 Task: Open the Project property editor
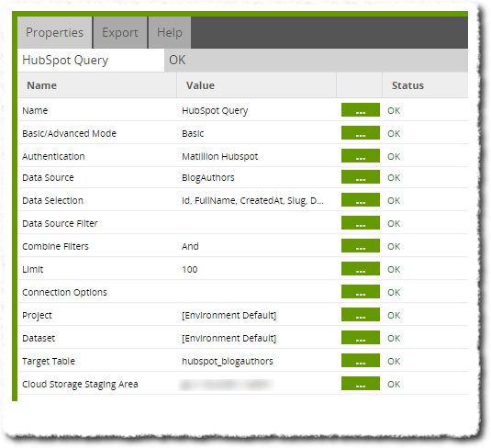click(x=361, y=315)
